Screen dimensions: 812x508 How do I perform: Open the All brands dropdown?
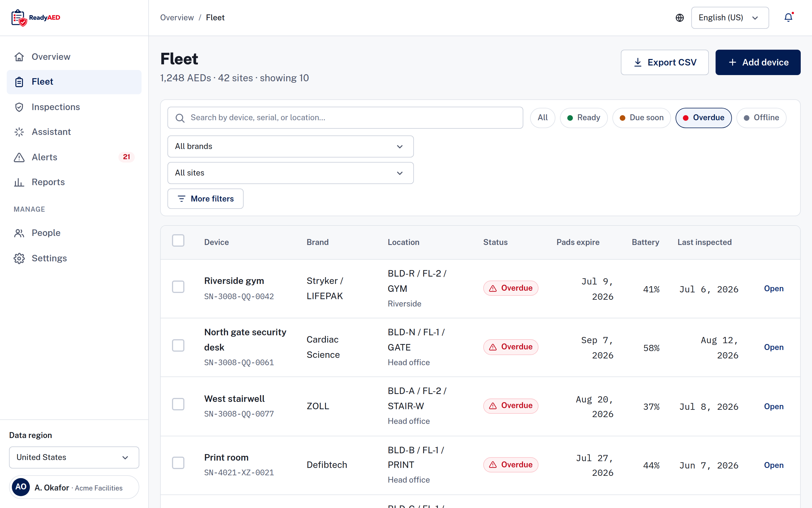point(291,146)
